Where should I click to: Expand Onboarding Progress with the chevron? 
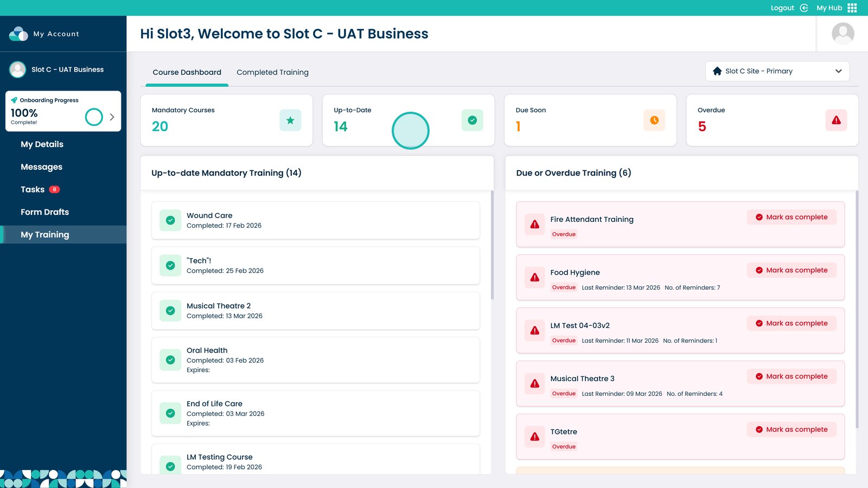pyautogui.click(x=112, y=117)
